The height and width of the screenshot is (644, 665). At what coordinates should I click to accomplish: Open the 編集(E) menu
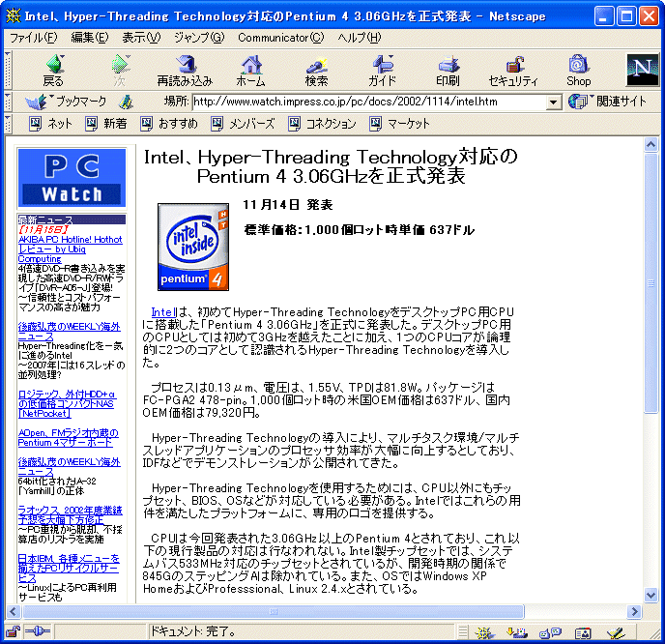[90, 38]
